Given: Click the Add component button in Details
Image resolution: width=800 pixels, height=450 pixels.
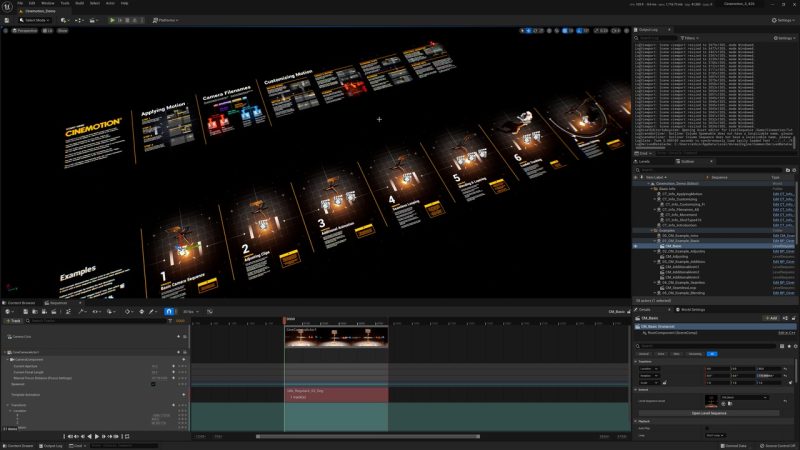Looking at the screenshot, I should tap(771, 318).
